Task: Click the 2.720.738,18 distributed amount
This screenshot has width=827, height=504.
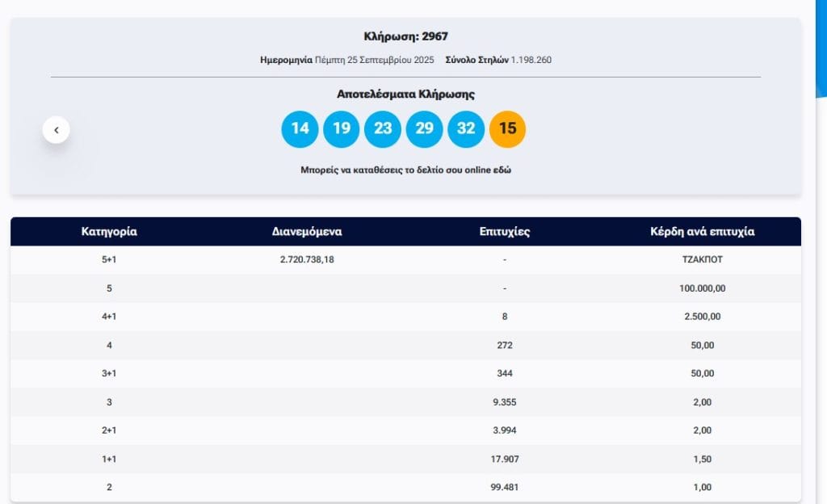Action: pyautogui.click(x=307, y=260)
